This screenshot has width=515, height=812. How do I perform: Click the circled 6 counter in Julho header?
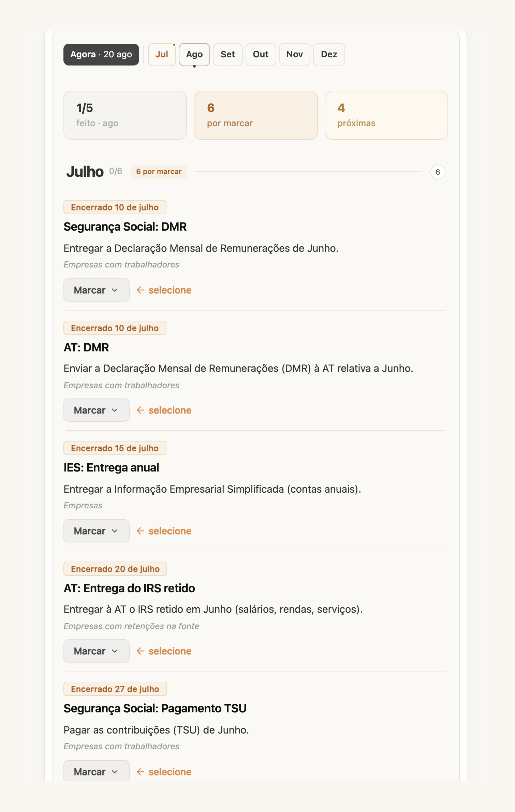pyautogui.click(x=438, y=172)
